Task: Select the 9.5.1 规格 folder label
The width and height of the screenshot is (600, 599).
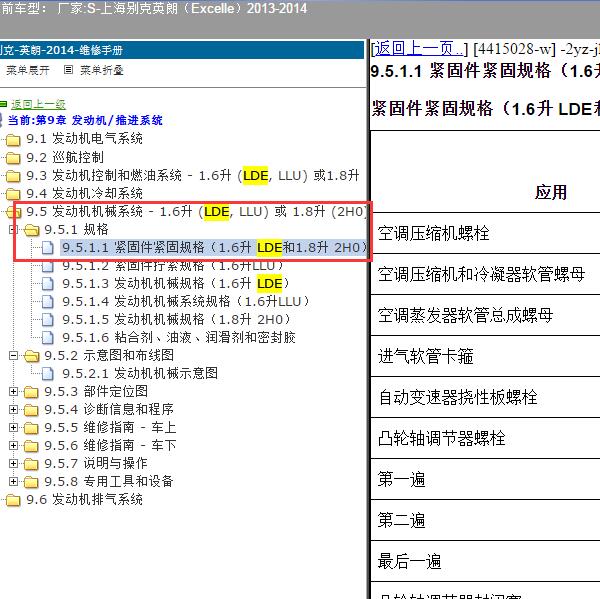Action: (76, 229)
